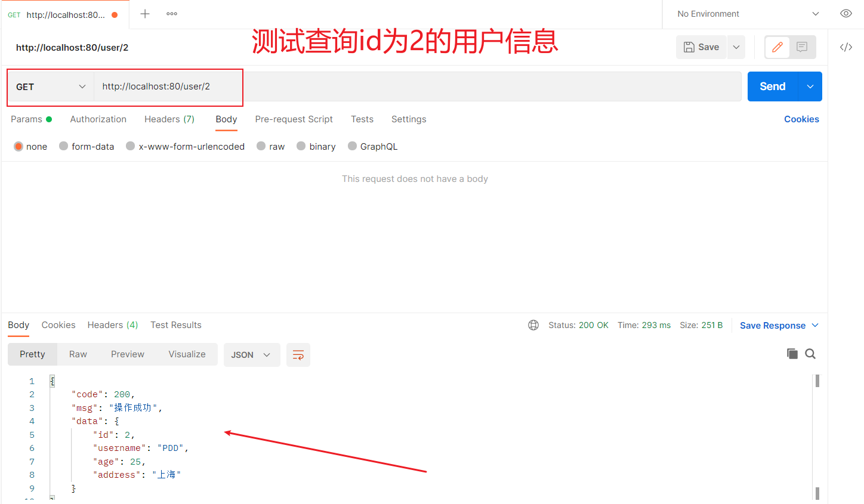Open a new request tab with plus icon
This screenshot has width=864, height=504.
(145, 14)
